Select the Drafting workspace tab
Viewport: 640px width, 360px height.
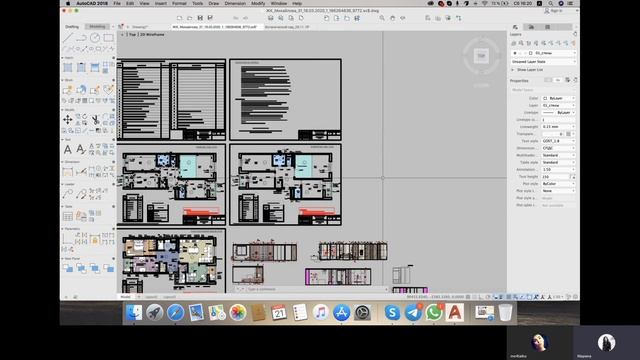pyautogui.click(x=72, y=27)
